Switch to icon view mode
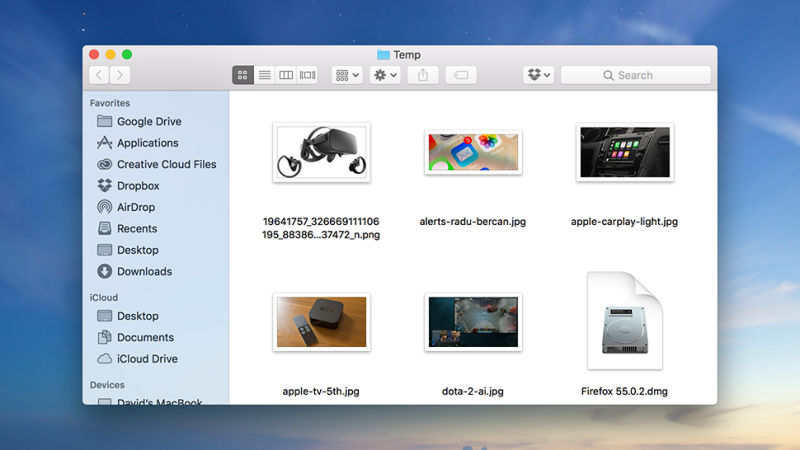This screenshot has width=800, height=450. tap(243, 75)
